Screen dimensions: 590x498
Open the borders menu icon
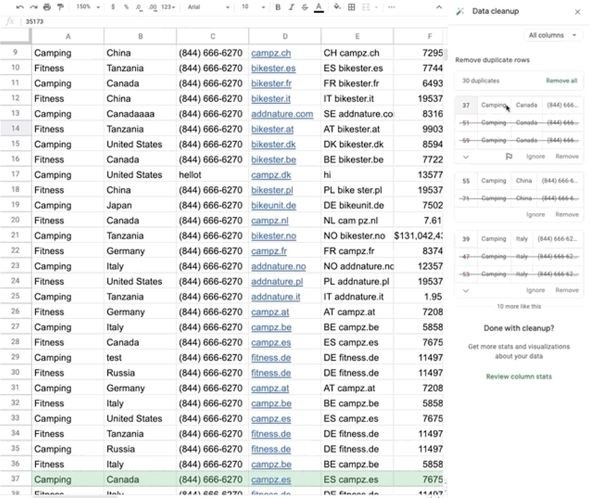(x=351, y=7)
